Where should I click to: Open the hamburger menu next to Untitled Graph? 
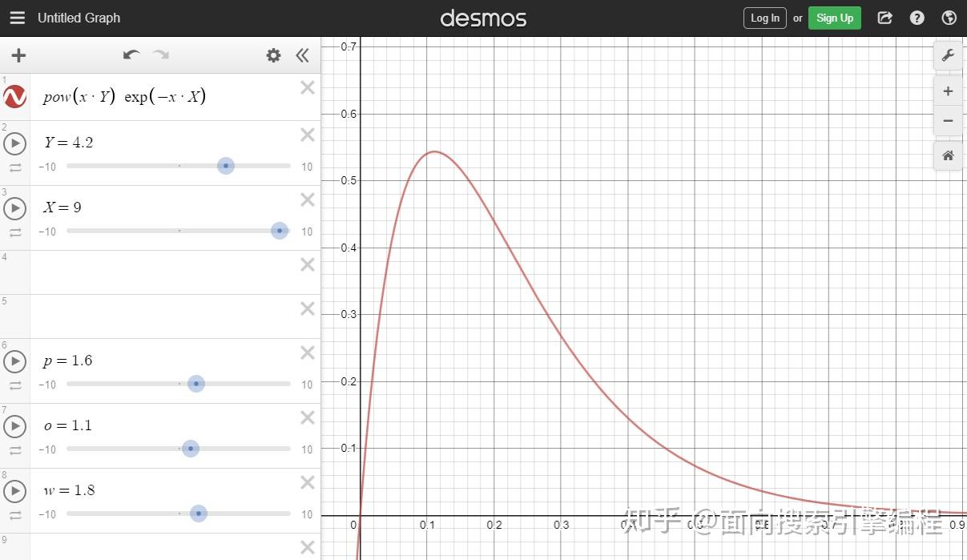[x=17, y=18]
